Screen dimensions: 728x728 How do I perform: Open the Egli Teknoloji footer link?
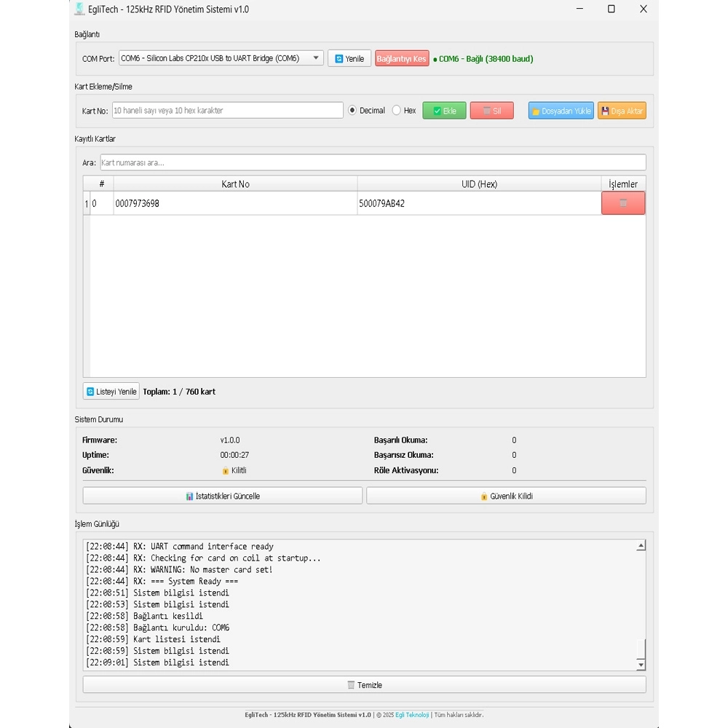coord(412,715)
